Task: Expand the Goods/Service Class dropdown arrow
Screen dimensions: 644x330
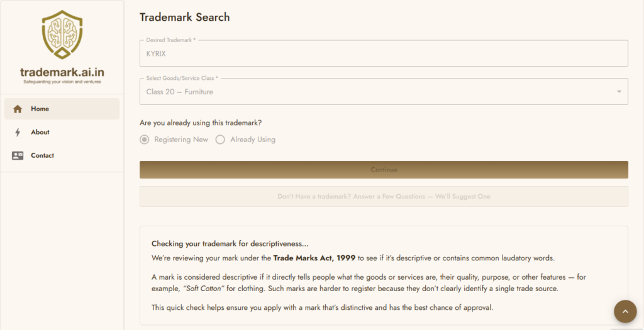Action: point(619,92)
